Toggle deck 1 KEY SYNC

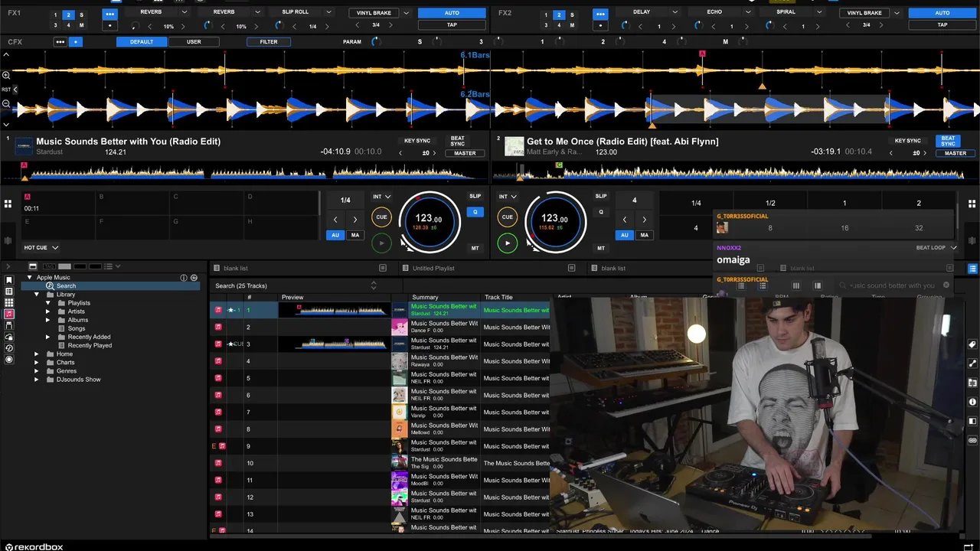[x=417, y=141]
